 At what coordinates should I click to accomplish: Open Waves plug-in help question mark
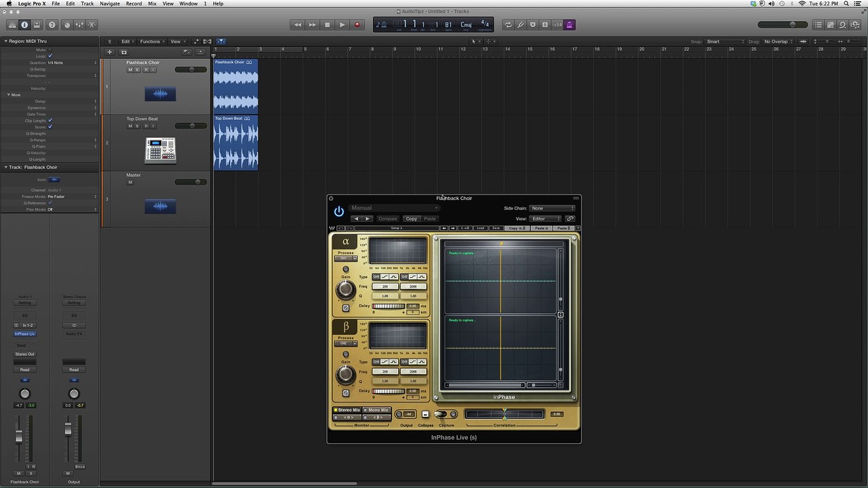pos(576,228)
